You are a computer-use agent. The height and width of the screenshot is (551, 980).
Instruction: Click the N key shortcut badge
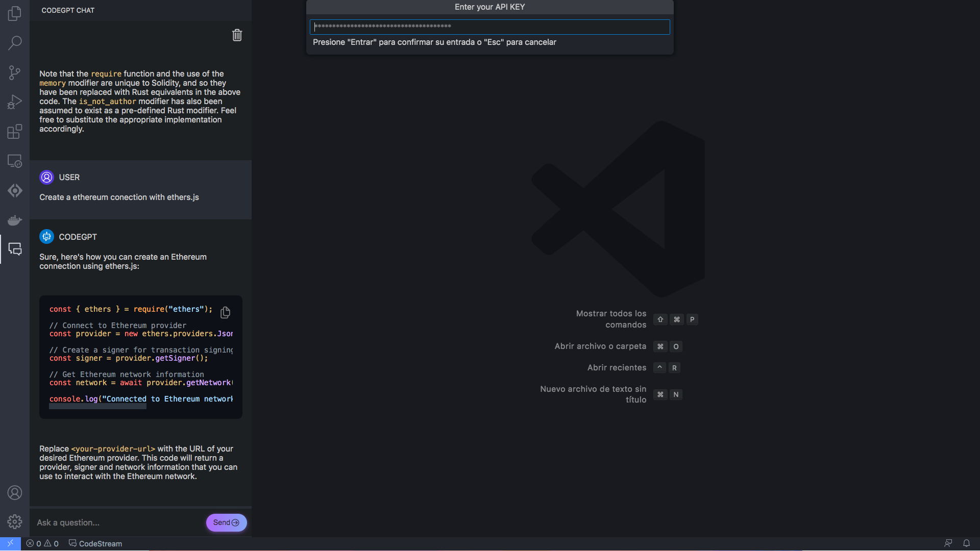pos(676,394)
